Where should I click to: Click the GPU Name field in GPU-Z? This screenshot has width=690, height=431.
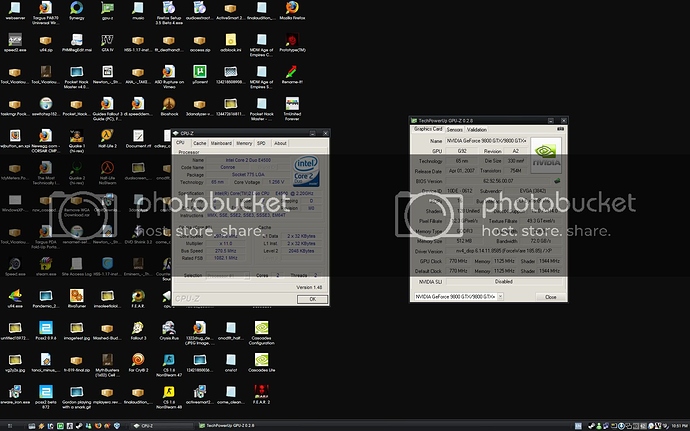pyautogui.click(x=486, y=140)
